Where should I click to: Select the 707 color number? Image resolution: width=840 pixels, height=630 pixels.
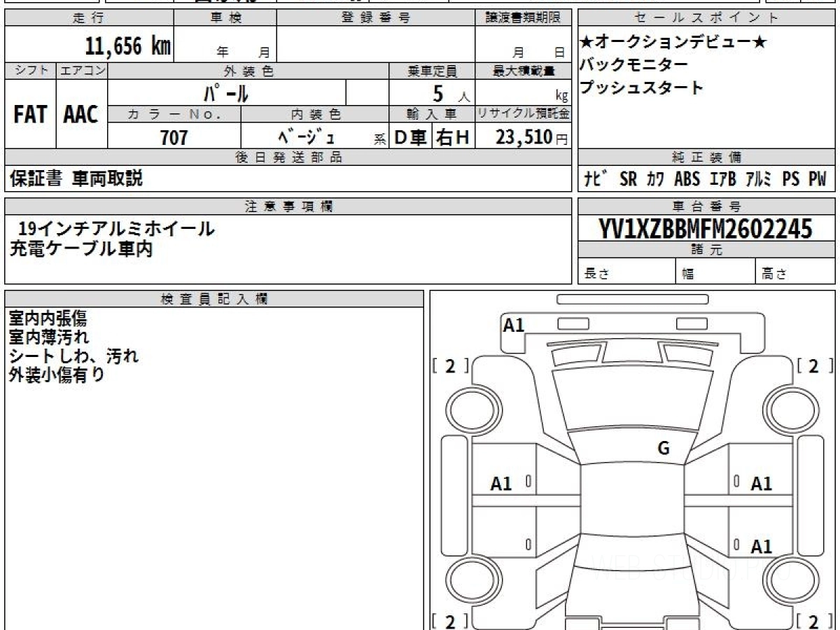tap(174, 137)
